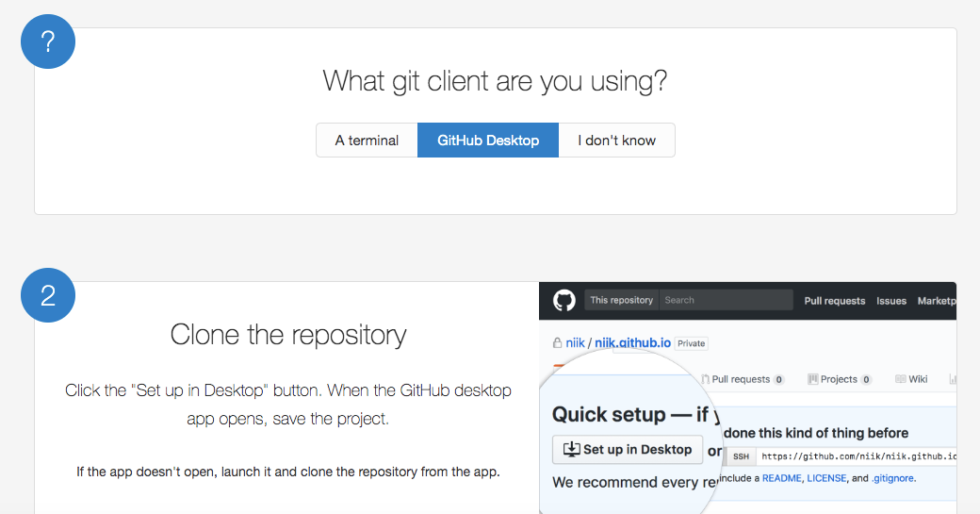Click the Wiki book icon
Image resolution: width=980 pixels, height=514 pixels.
(901, 379)
